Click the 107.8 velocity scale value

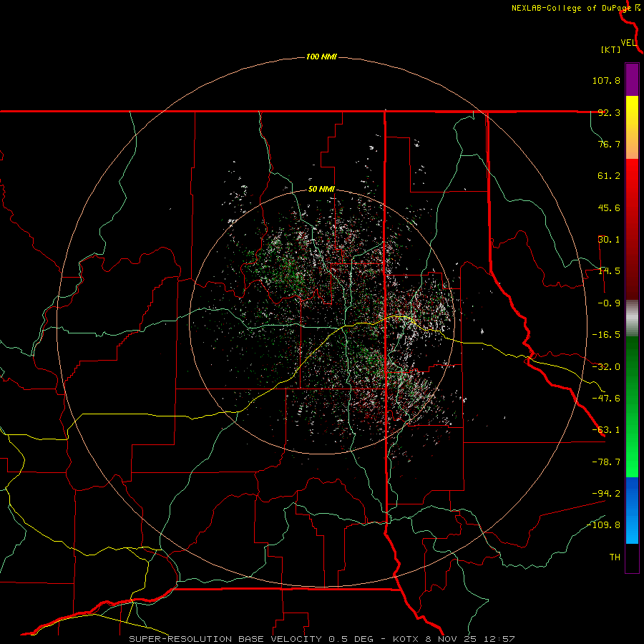606,80
